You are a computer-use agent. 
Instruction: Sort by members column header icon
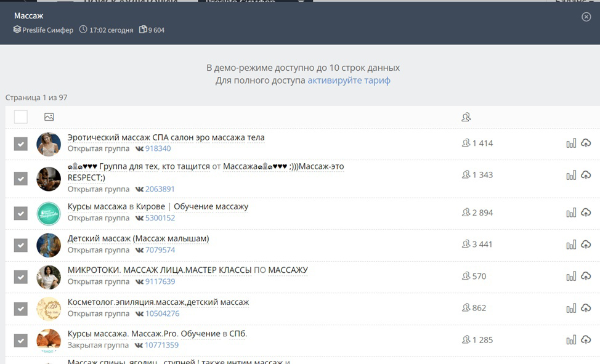pyautogui.click(x=466, y=117)
